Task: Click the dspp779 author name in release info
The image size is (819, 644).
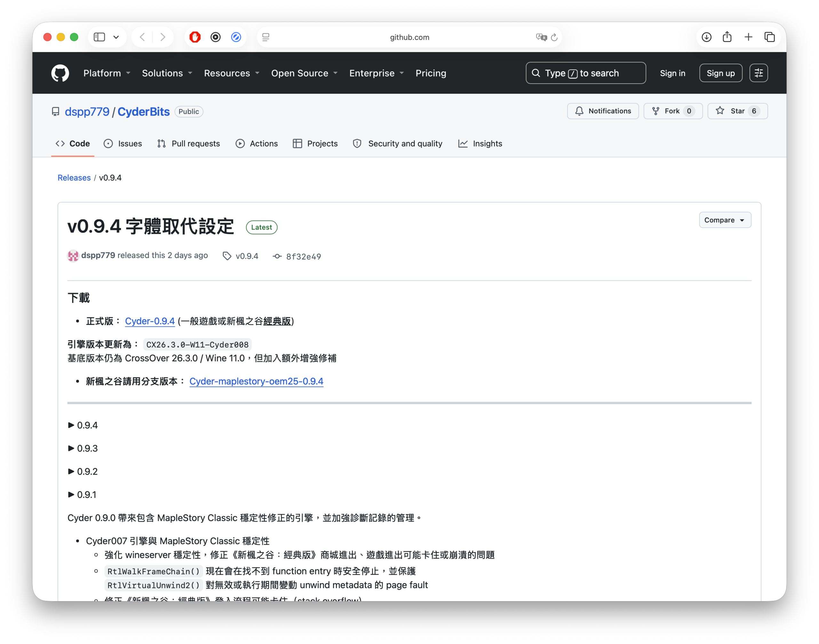Action: coord(98,255)
